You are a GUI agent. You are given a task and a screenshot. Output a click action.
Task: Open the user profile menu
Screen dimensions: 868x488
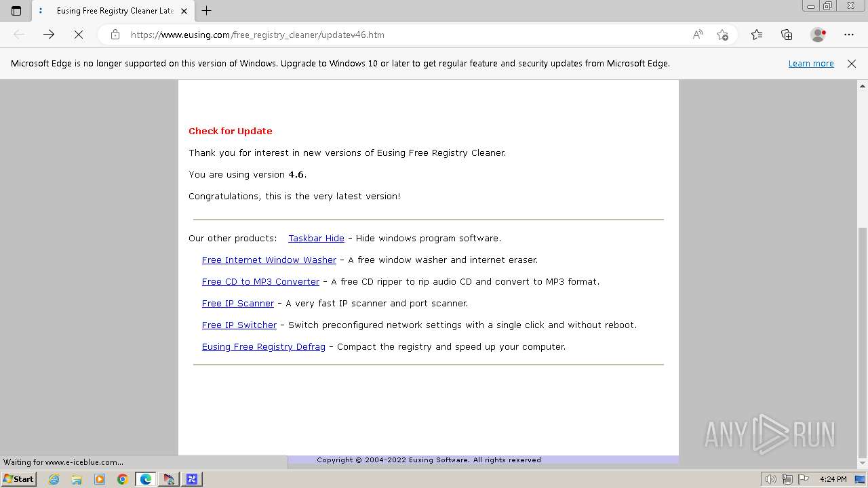[818, 35]
